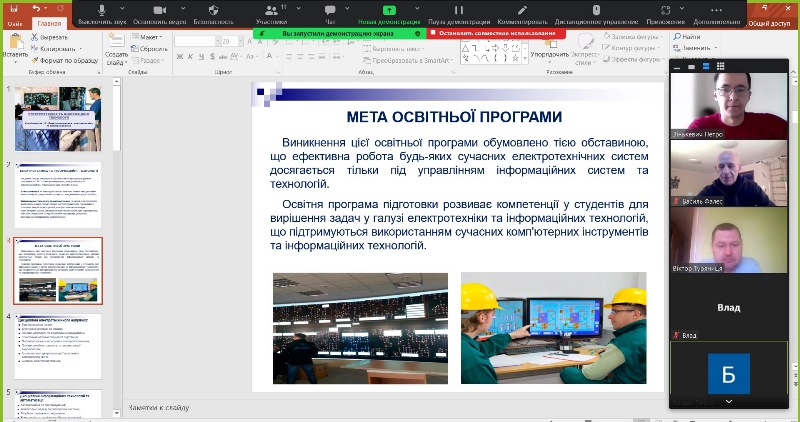
Task: Show more participants with the down chevron
Action: [x=729, y=402]
